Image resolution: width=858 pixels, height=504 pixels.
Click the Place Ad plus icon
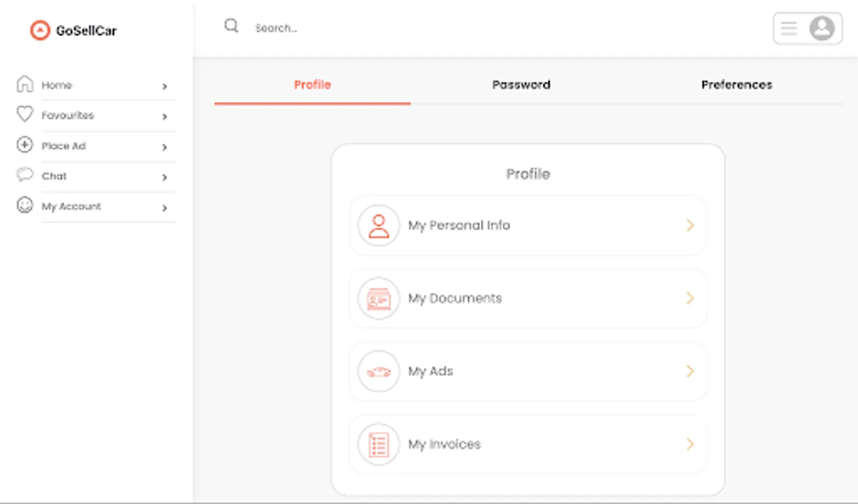(25, 145)
